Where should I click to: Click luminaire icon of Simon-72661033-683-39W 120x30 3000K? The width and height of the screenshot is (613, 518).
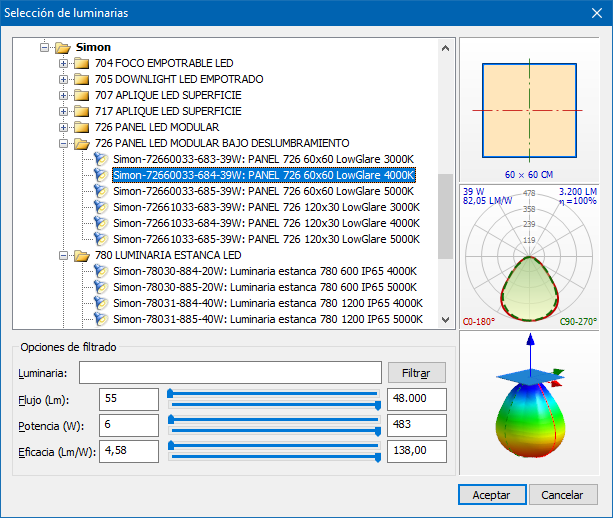[x=101, y=207]
